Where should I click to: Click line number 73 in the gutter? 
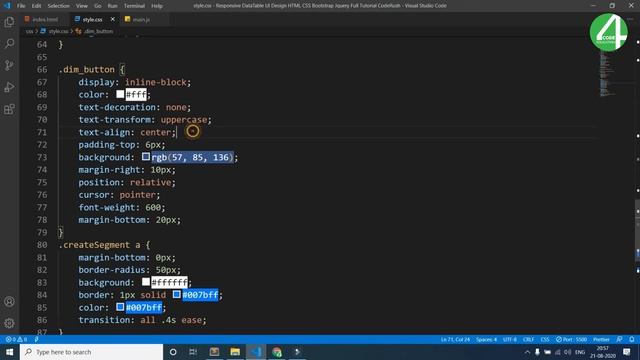tap(42, 157)
